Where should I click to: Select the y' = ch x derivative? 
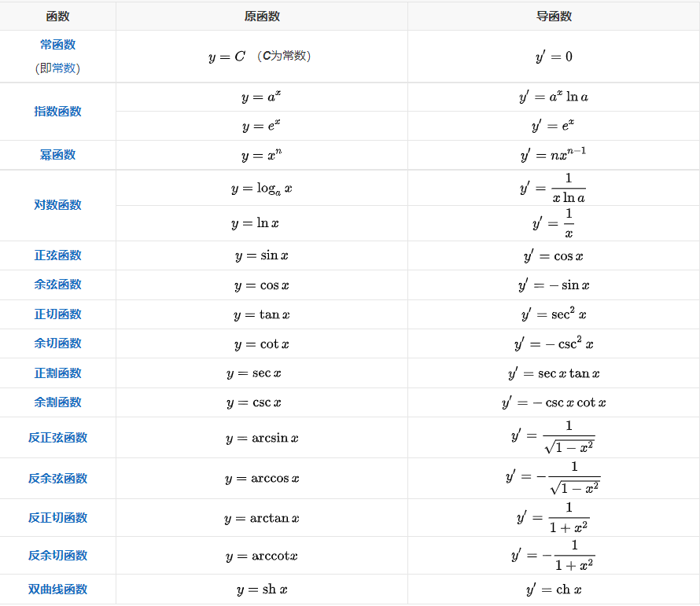pyautogui.click(x=554, y=590)
